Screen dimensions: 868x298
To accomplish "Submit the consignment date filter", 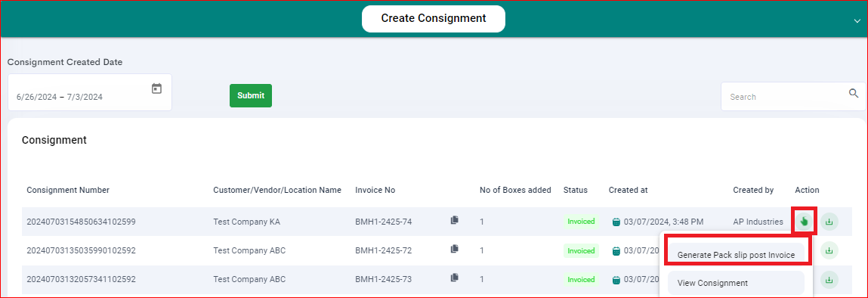I will point(251,95).
